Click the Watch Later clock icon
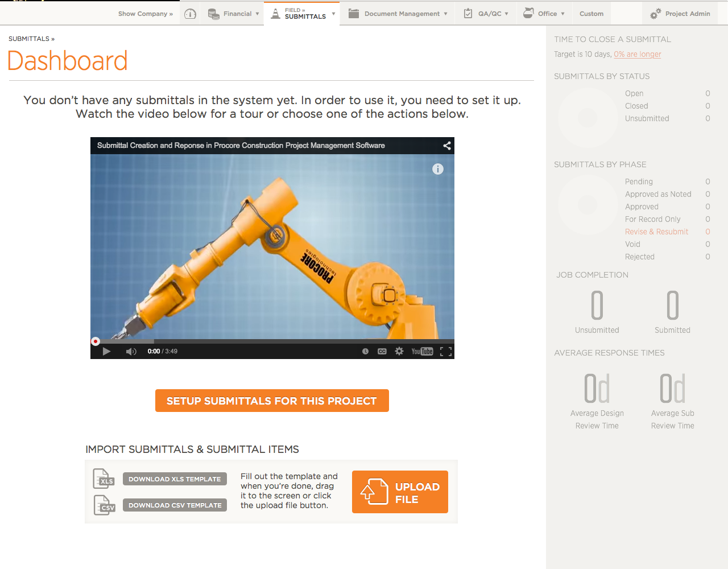The image size is (728, 569). (365, 351)
